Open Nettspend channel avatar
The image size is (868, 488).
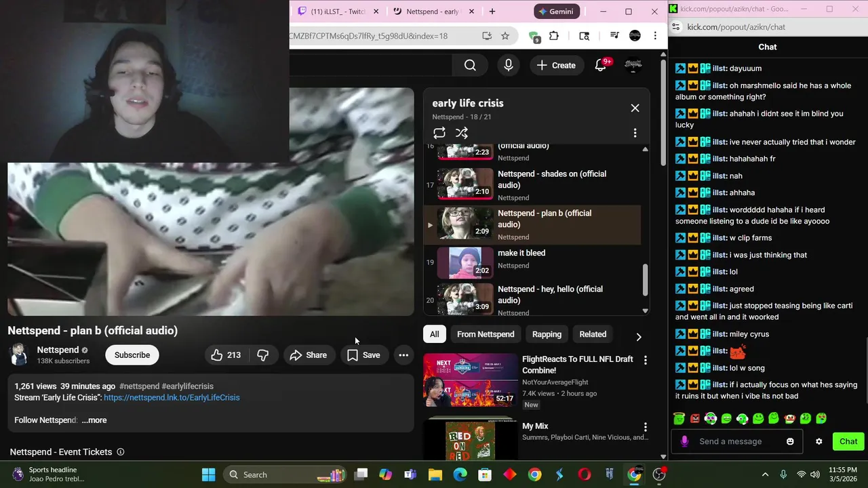click(19, 354)
